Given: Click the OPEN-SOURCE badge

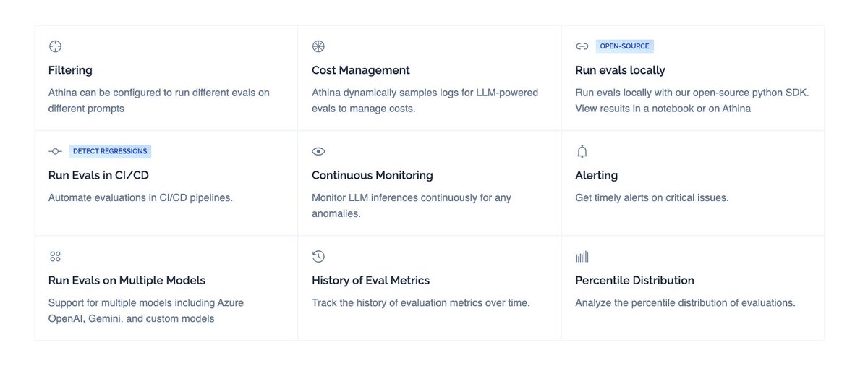Looking at the screenshot, I should tap(624, 46).
